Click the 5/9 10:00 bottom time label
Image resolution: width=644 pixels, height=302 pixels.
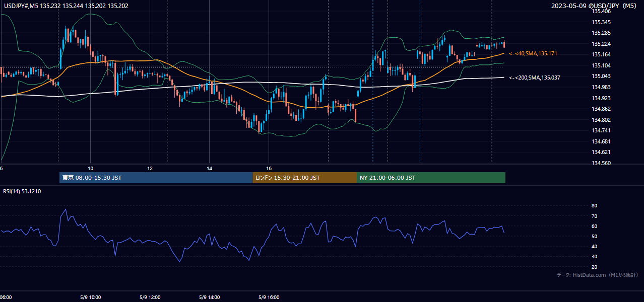[x=90, y=297]
